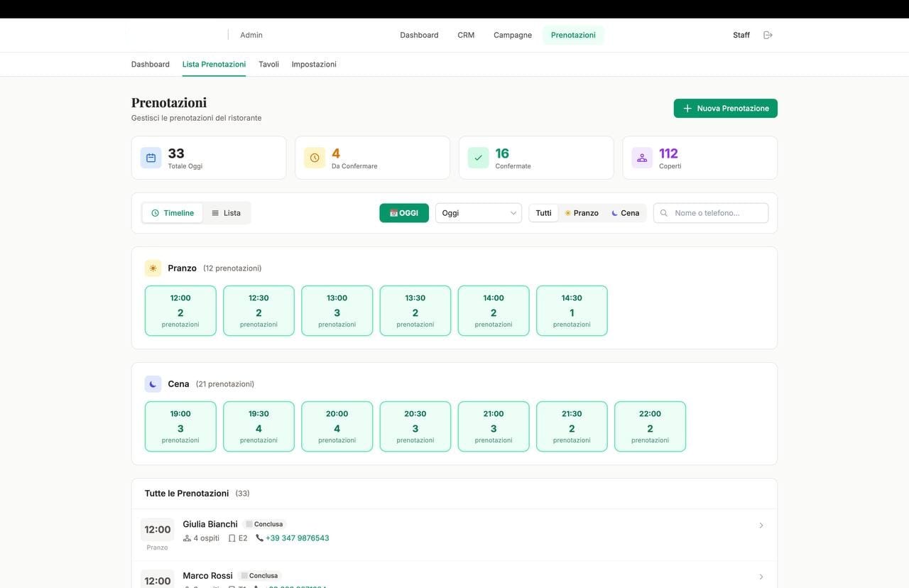Click the Nome o telefono search field
Viewport: 909px width, 588px height.
click(x=710, y=212)
